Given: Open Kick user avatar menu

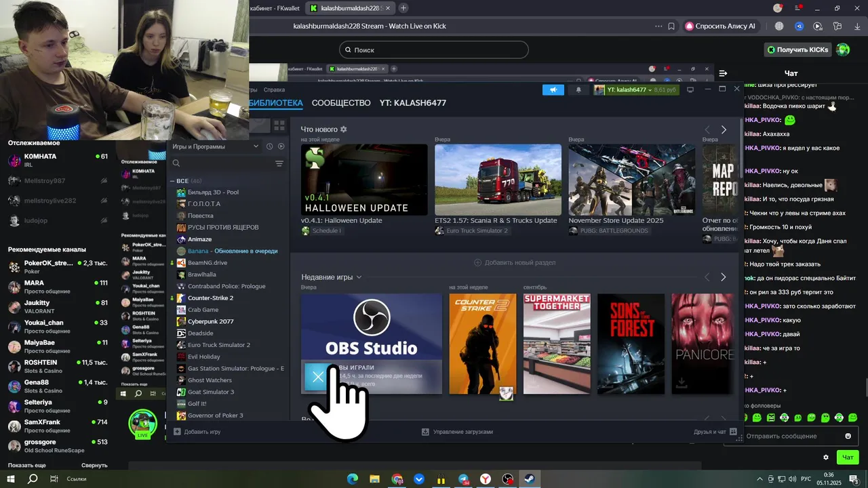Looking at the screenshot, I should (843, 49).
